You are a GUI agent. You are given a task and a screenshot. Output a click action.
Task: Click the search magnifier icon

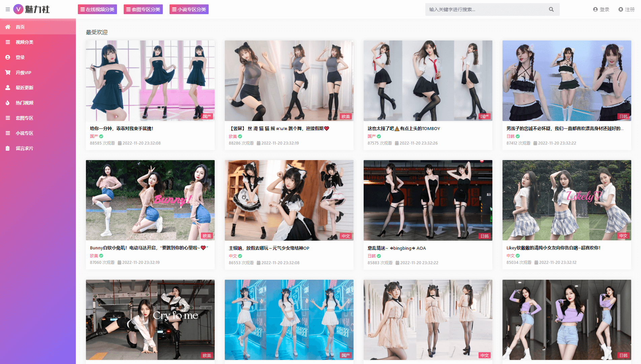[551, 9]
